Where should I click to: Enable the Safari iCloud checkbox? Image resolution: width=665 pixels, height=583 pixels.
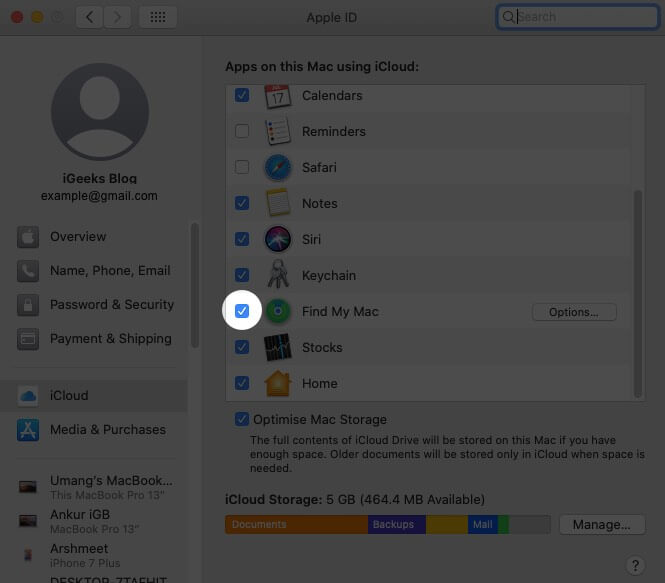pos(242,167)
